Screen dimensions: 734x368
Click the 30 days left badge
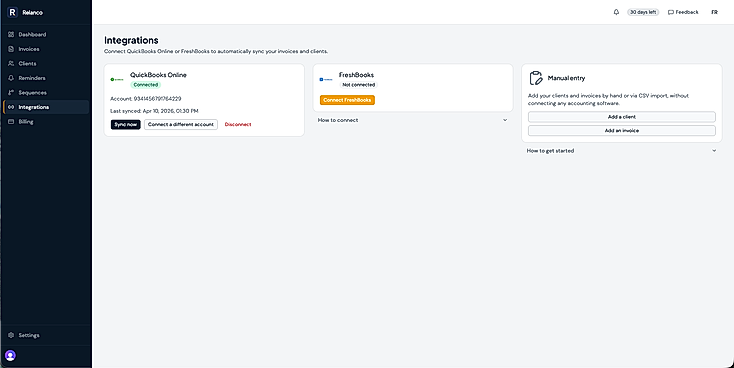643,12
